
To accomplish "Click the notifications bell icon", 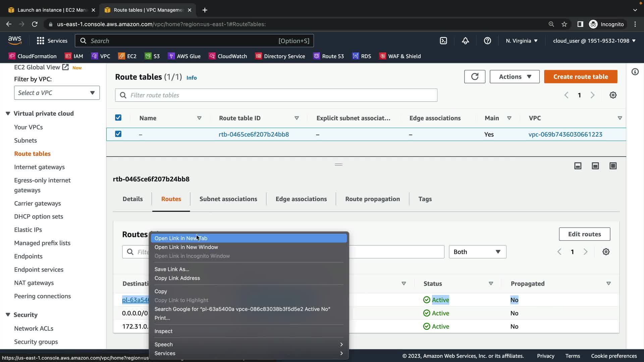I will [465, 41].
